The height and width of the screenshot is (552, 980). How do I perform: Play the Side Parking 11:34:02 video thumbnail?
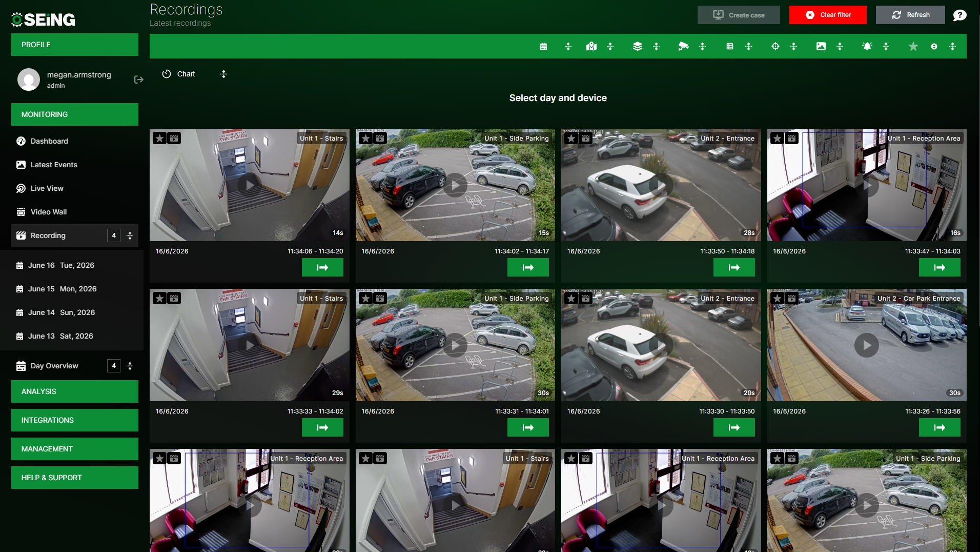pos(455,185)
